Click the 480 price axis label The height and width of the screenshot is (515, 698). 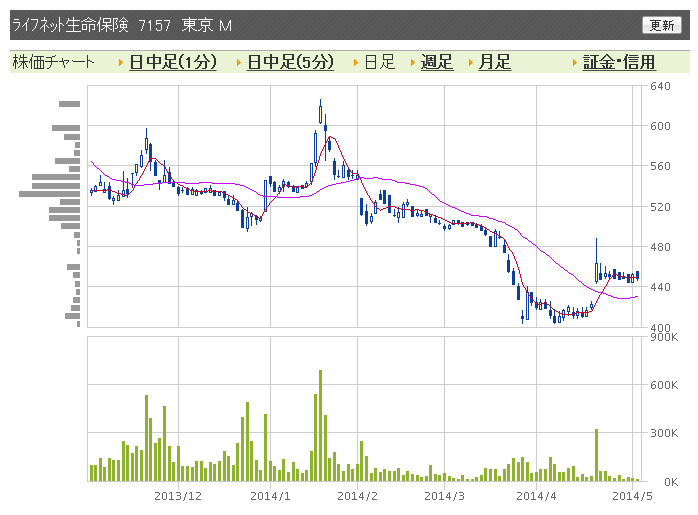(x=660, y=247)
